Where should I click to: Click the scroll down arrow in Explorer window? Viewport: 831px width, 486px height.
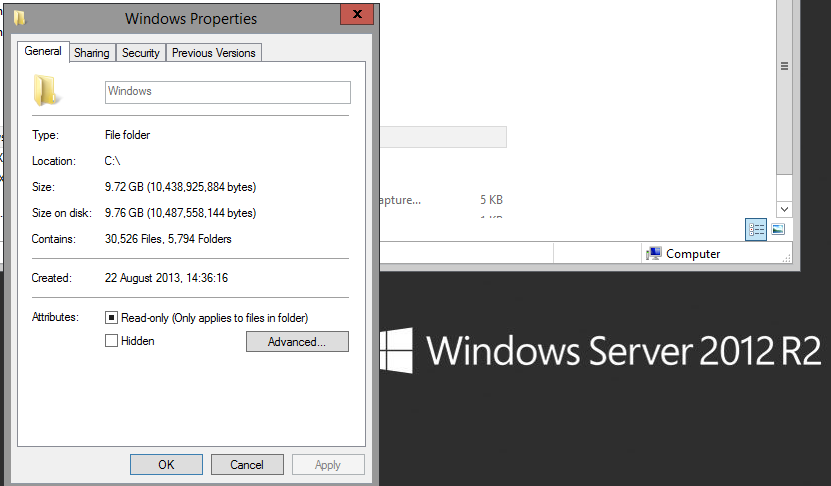pos(784,209)
